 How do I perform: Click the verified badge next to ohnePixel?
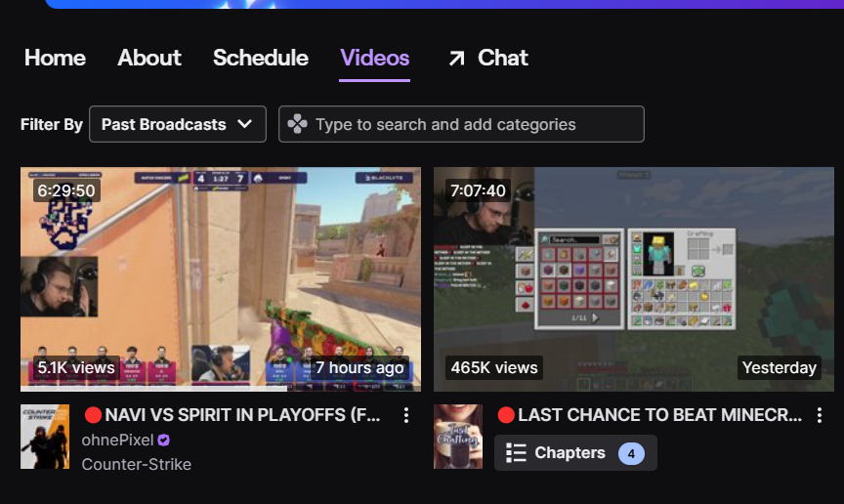pos(164,441)
